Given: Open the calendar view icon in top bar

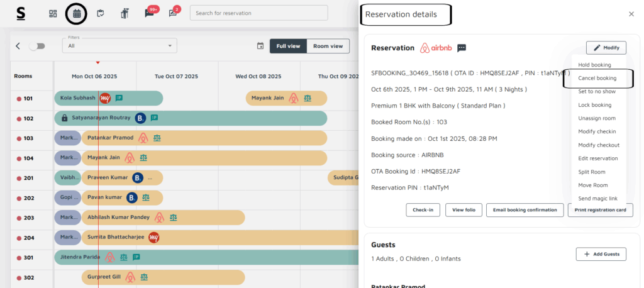Looking at the screenshot, I should 77,13.
